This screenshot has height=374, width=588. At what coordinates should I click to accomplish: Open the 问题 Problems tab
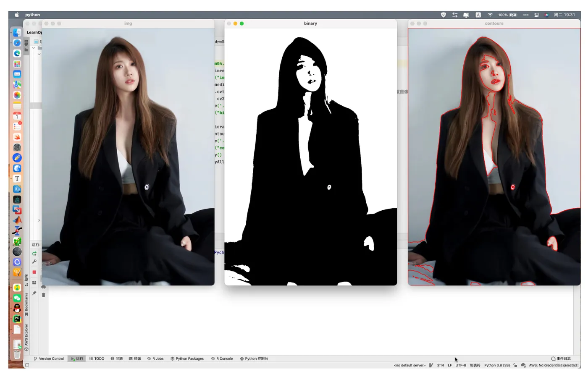click(117, 359)
